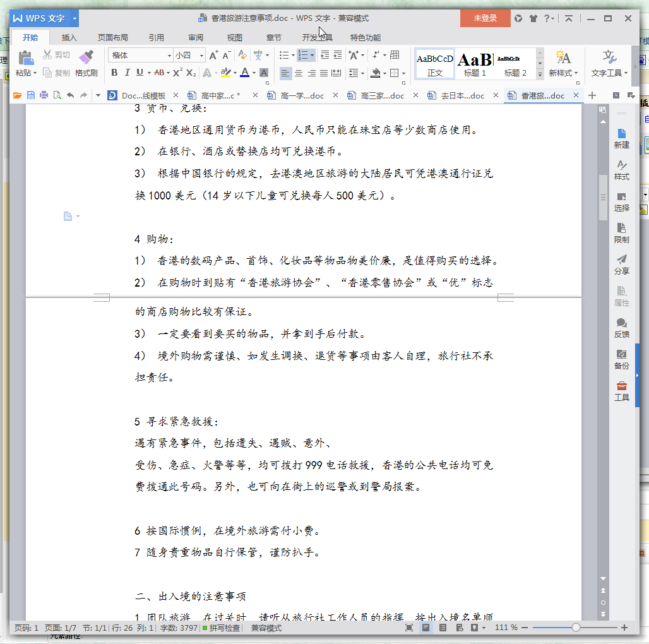This screenshot has height=644, width=649.
Task: Align text right
Action: 312,73
